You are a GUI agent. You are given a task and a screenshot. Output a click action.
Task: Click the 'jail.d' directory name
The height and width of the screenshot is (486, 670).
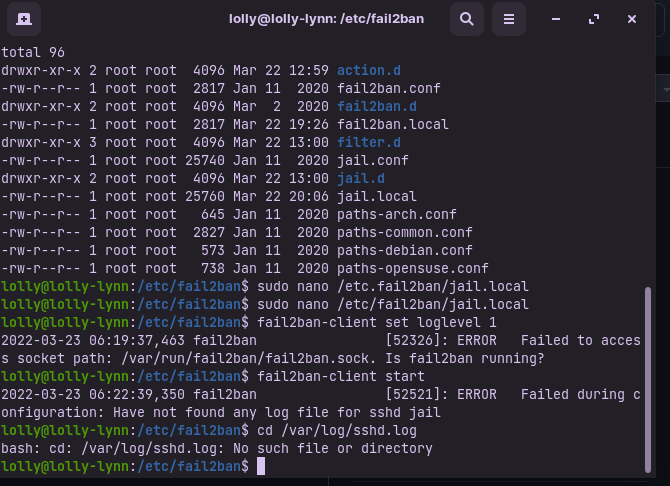click(361, 178)
